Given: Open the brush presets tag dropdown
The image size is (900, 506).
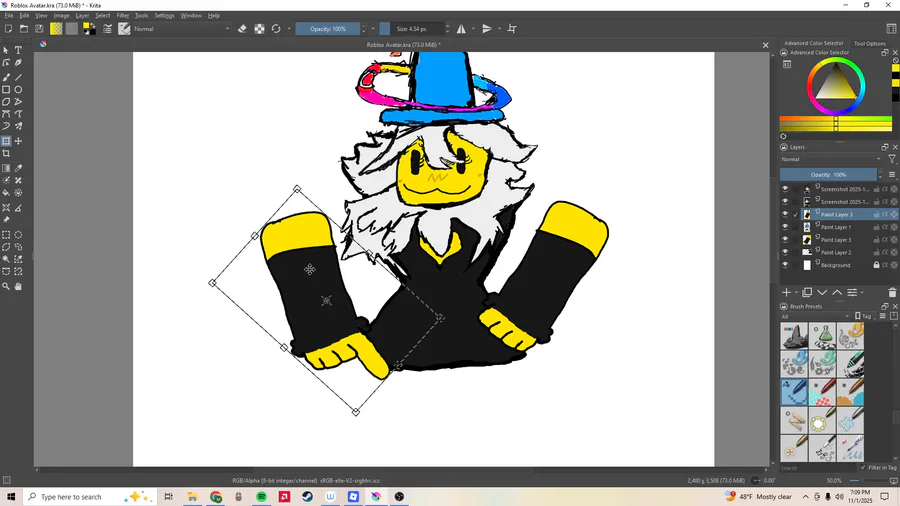Looking at the screenshot, I should (814, 316).
